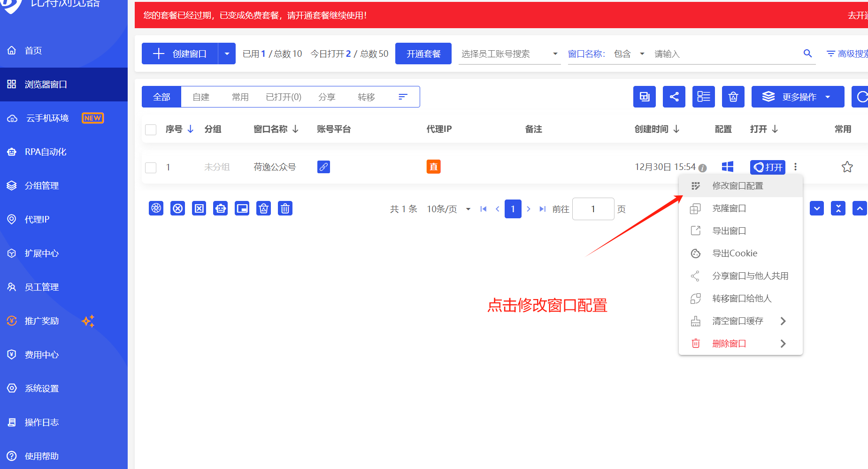Click the three-dot more options icon
This screenshot has width=868, height=469.
click(x=795, y=167)
